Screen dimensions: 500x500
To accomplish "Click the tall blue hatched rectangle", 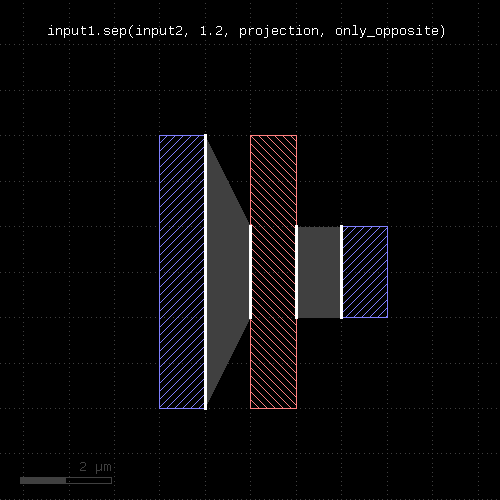I will pos(182,272).
